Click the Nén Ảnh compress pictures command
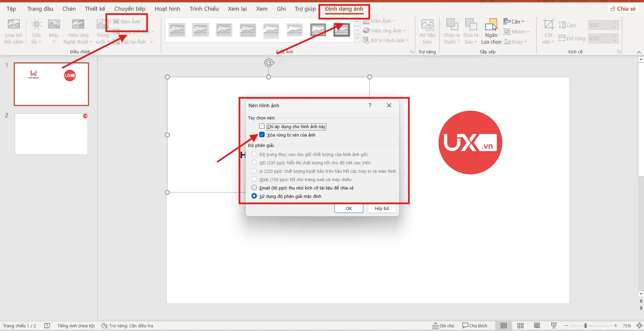The image size is (644, 331). point(128,21)
